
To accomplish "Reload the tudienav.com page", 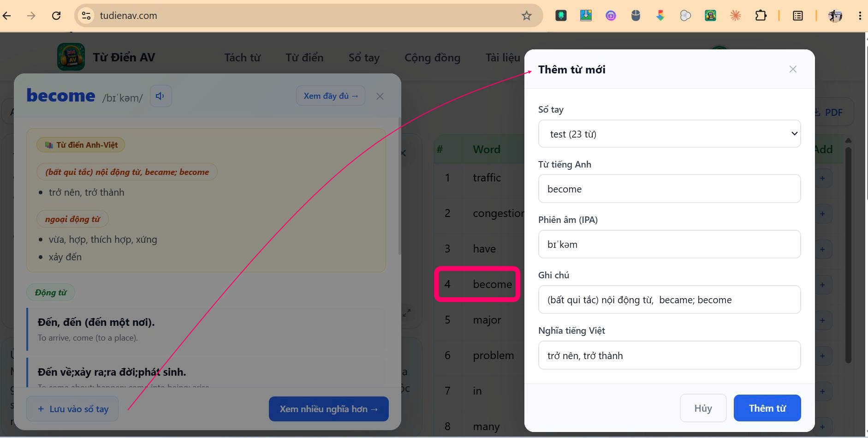I will point(56,16).
